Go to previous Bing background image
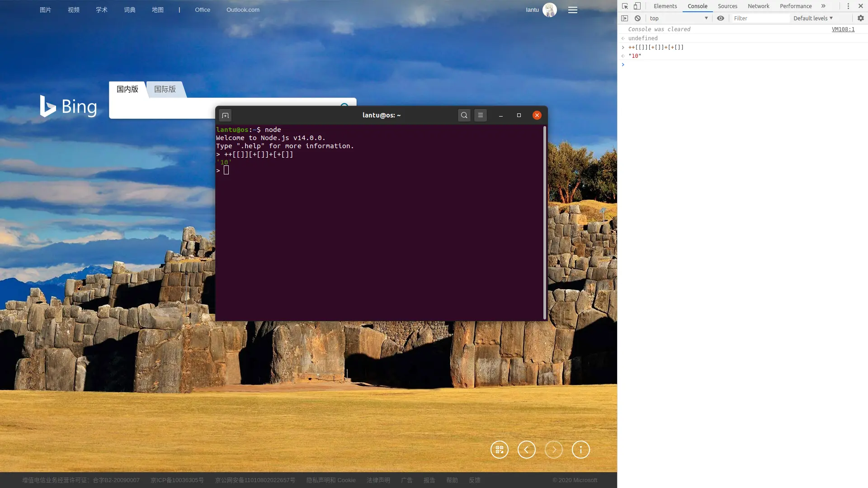Image resolution: width=868 pixels, height=488 pixels. pos(526,450)
